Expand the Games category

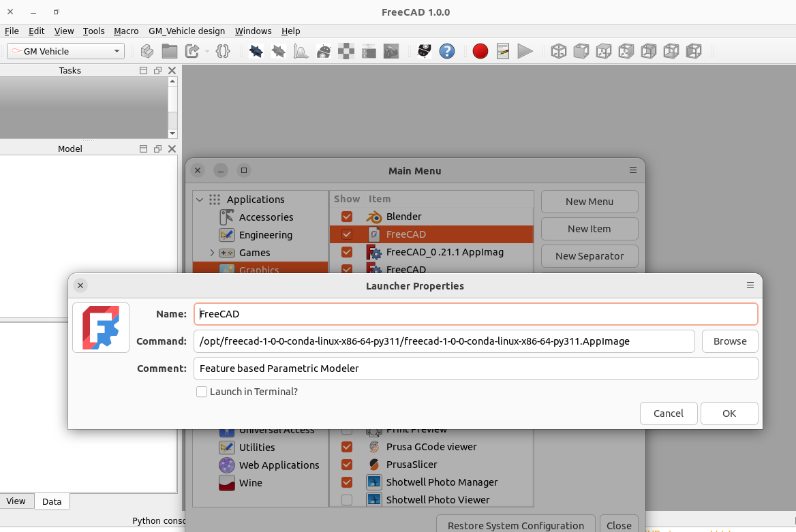click(212, 253)
